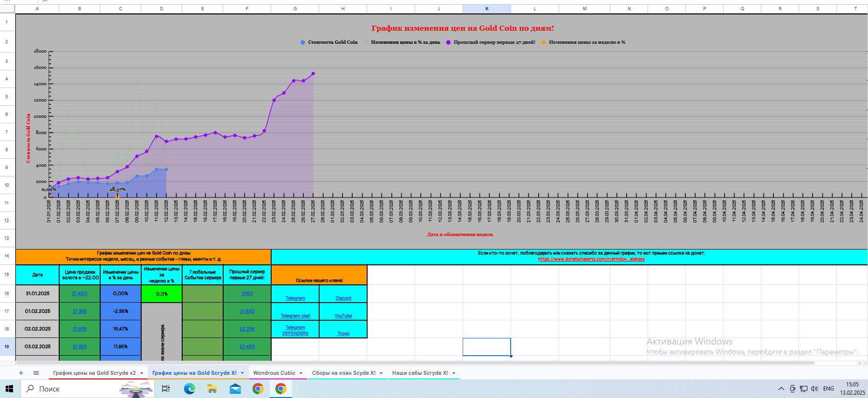
Task: Click the Task View taskbar icon
Action: click(165, 389)
